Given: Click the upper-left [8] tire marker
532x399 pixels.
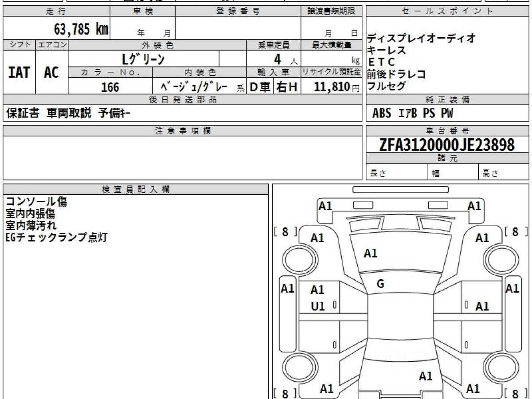Looking at the screenshot, I should click(285, 231).
